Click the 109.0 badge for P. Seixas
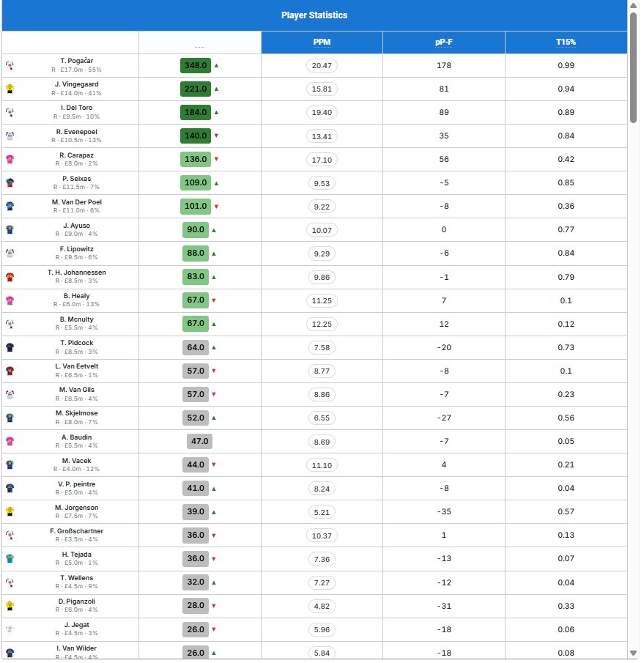 pos(196,182)
